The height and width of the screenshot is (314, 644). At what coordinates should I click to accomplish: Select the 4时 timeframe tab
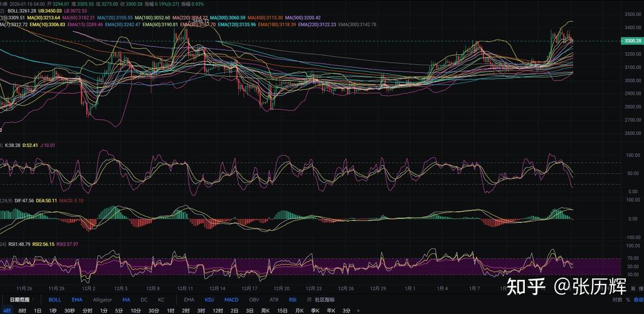[7, 311]
